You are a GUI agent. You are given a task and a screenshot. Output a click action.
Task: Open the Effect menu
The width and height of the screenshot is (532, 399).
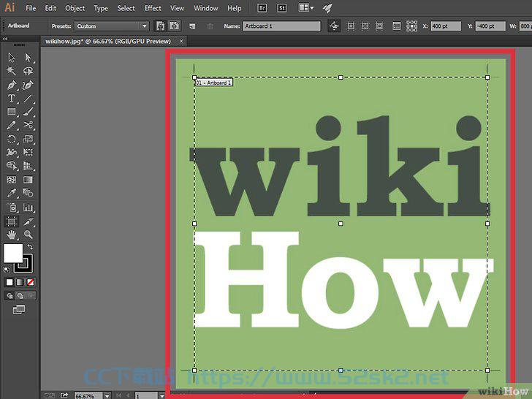(x=153, y=8)
